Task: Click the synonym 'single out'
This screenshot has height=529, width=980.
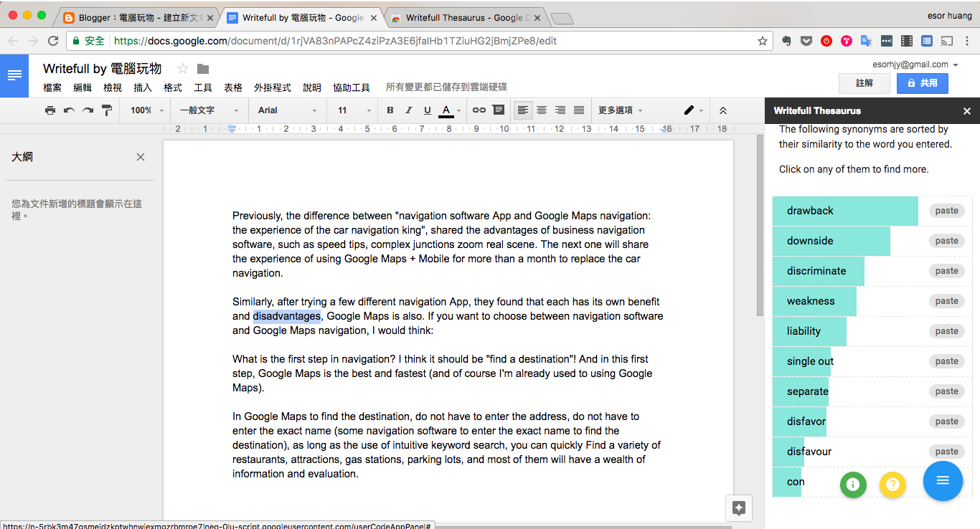Action: tap(810, 361)
